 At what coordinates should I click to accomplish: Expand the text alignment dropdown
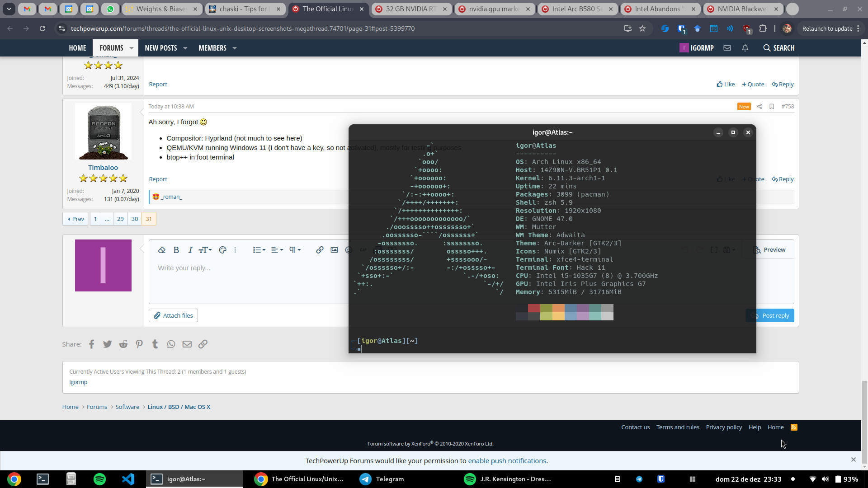(277, 250)
